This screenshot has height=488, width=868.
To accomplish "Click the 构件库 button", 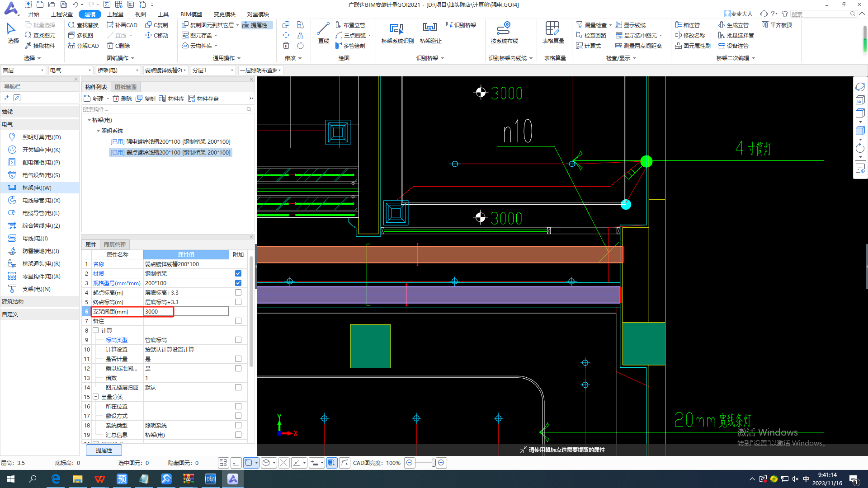I will pos(172,99).
